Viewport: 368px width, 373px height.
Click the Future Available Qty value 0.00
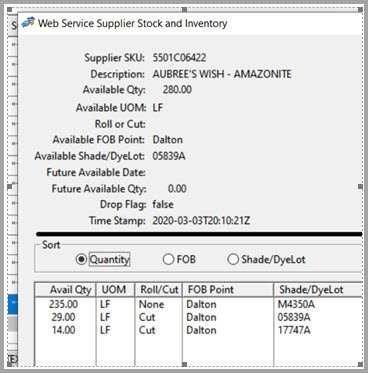pos(177,188)
